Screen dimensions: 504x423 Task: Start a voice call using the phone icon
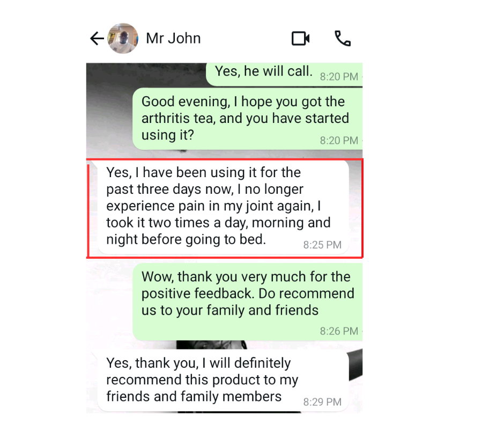[343, 39]
